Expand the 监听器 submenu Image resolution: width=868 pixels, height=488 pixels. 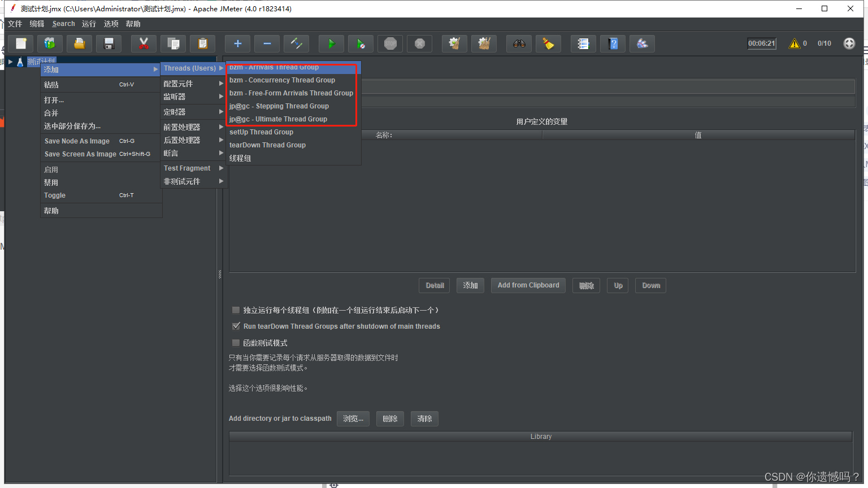click(x=193, y=97)
